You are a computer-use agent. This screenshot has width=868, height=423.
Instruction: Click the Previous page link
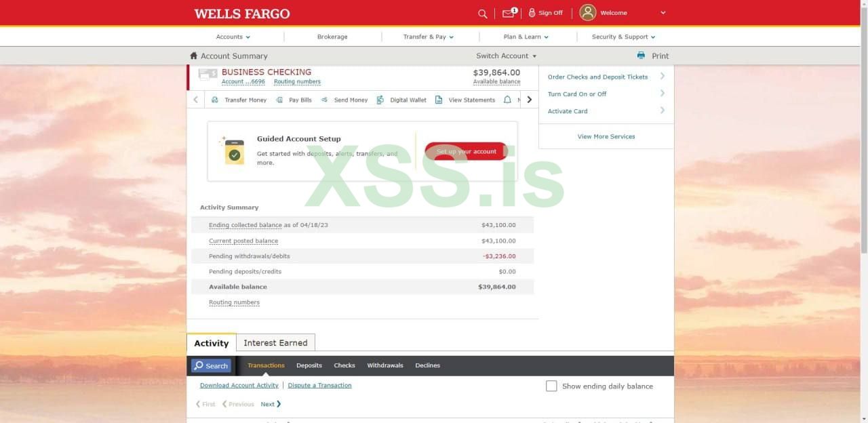click(x=238, y=404)
